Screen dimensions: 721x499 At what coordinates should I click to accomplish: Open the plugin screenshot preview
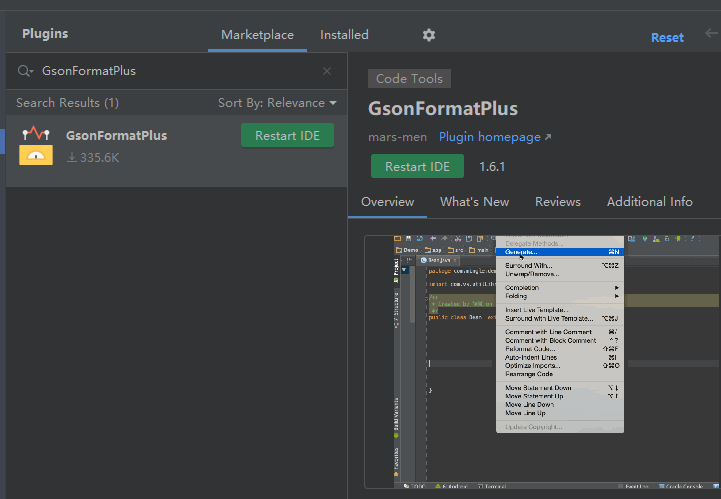coord(543,362)
